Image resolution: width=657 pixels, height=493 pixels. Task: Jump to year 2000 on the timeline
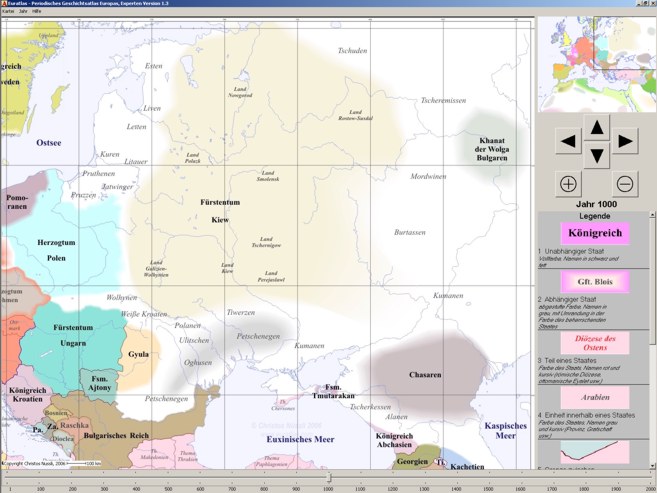click(x=650, y=489)
